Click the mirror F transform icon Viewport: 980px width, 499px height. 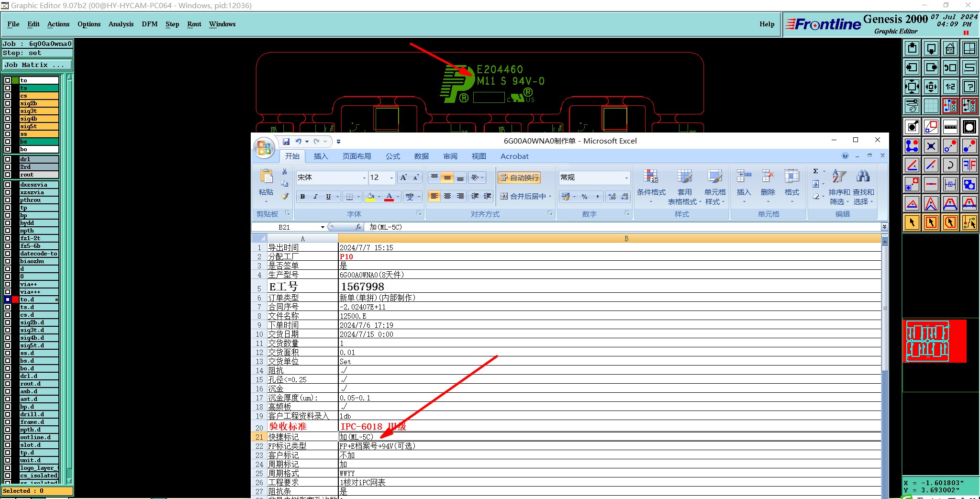969,165
